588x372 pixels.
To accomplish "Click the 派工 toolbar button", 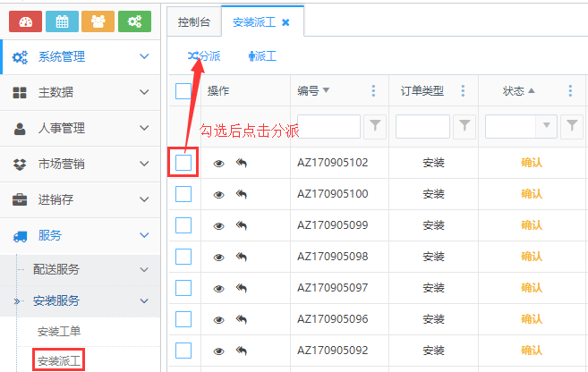I will tap(262, 55).
